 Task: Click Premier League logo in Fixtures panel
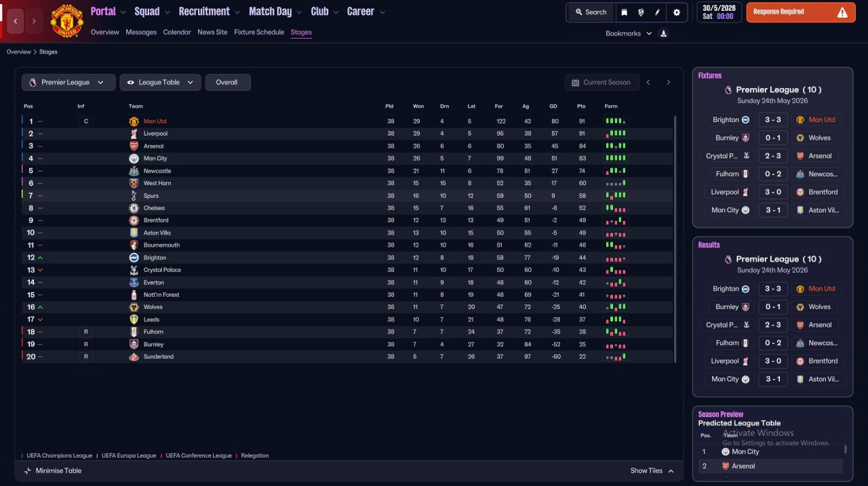(728, 89)
